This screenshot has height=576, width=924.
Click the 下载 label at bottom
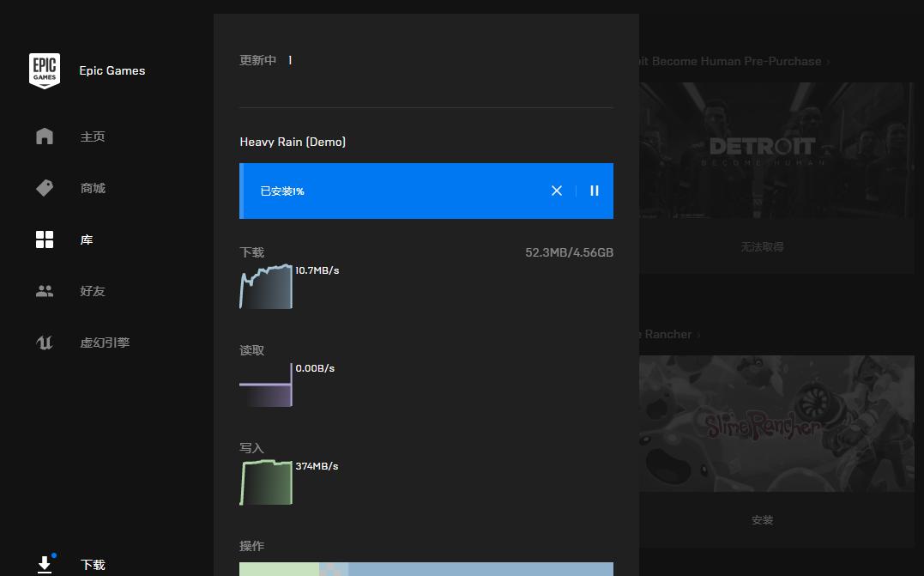coord(93,565)
